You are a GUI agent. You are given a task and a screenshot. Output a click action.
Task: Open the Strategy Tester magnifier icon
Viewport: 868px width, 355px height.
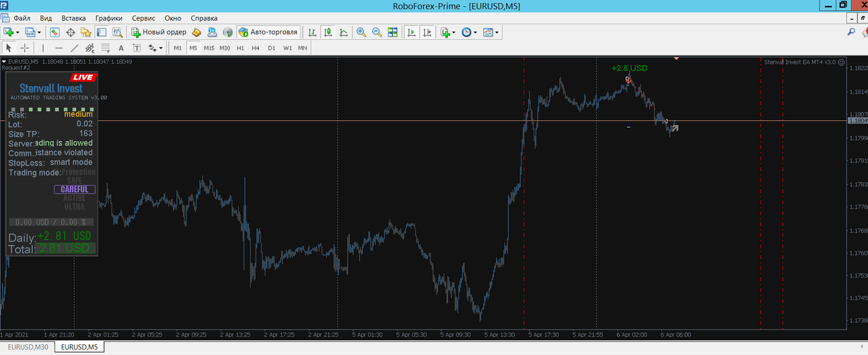117,32
